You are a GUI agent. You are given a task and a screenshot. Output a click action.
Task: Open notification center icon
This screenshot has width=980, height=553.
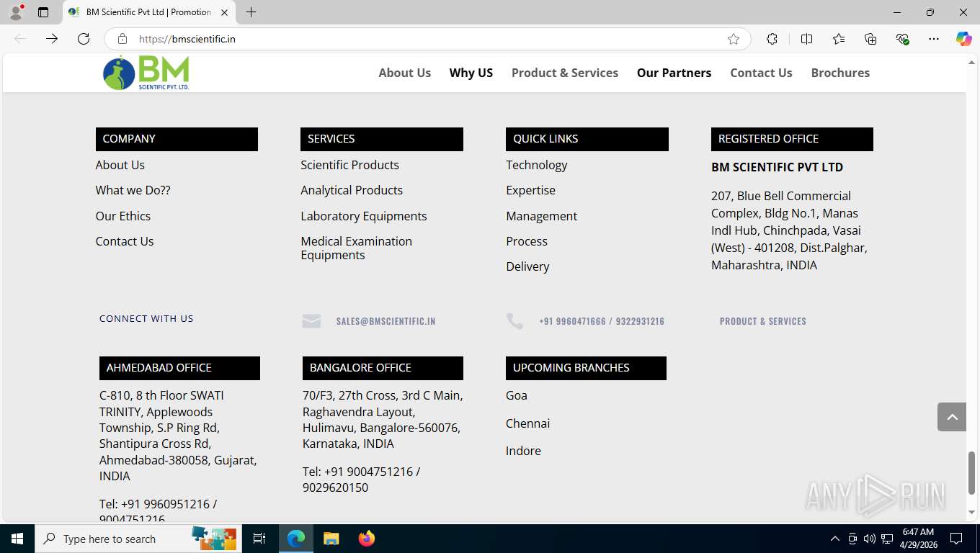pos(956,539)
